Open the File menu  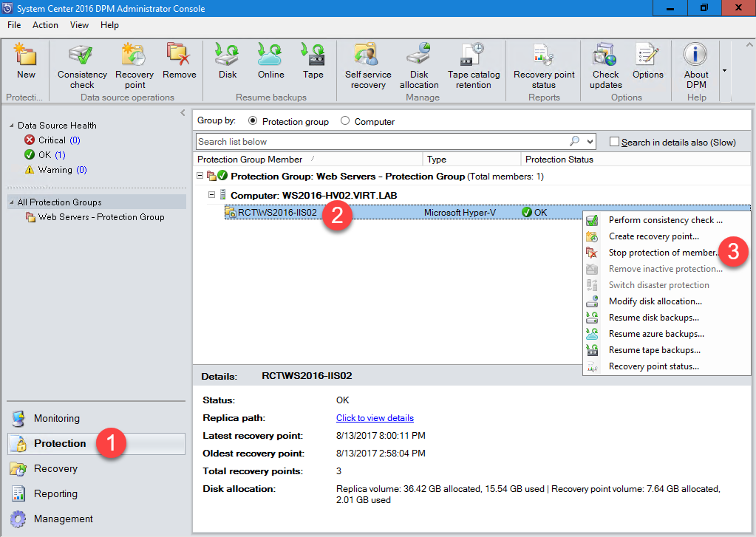tap(14, 25)
